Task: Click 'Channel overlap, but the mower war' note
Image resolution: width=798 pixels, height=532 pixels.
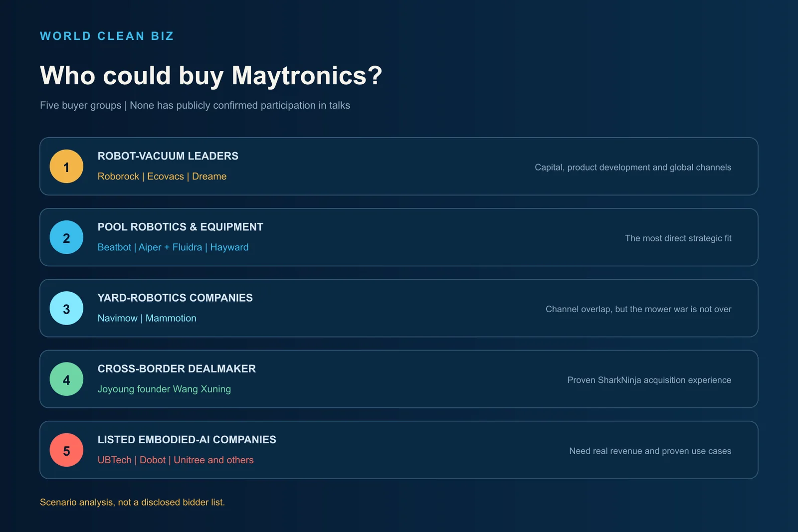Action: click(x=638, y=309)
